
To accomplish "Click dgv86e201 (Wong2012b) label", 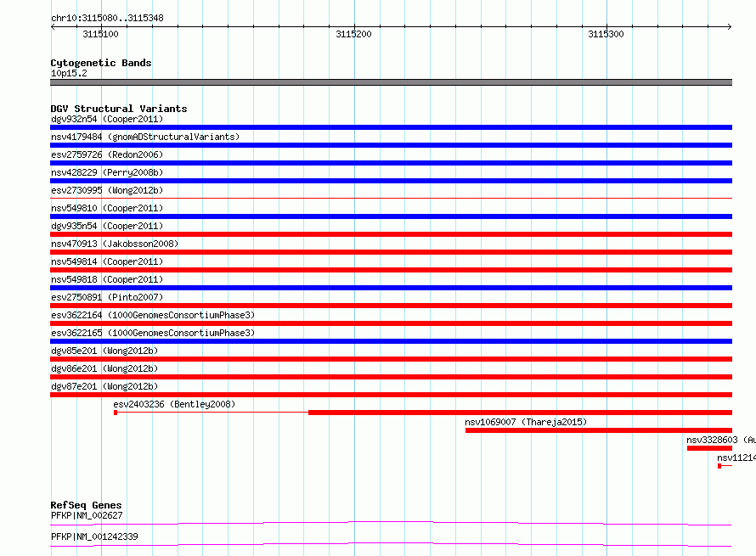I will pyautogui.click(x=104, y=368).
